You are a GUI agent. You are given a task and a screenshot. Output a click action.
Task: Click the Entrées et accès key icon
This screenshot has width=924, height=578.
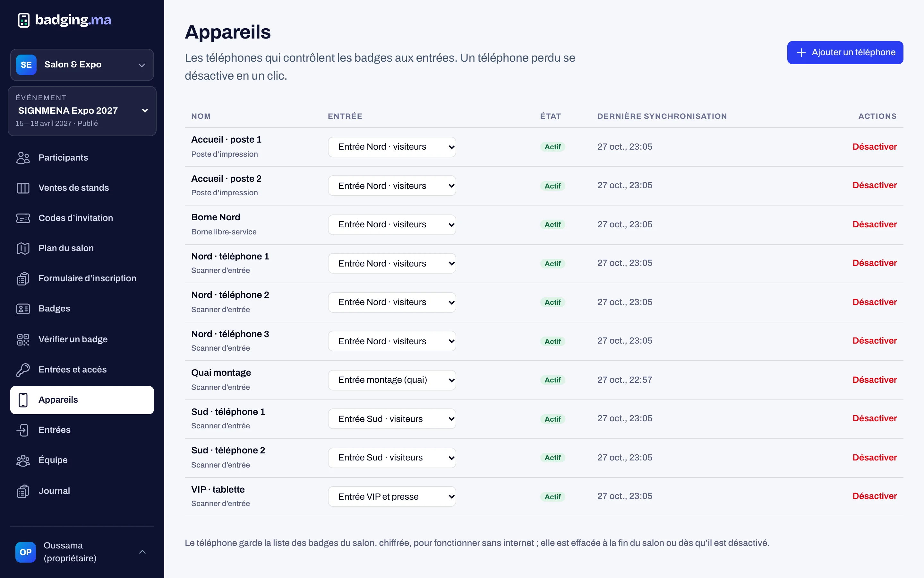(23, 369)
